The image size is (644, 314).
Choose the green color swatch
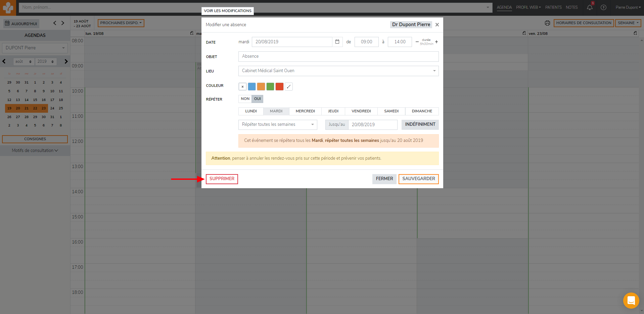point(270,87)
